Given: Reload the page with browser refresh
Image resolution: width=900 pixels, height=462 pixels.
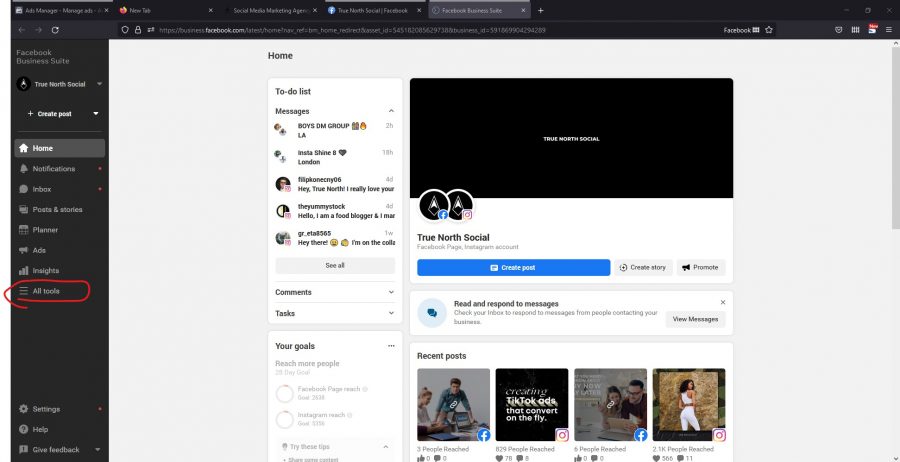Looking at the screenshot, I should pyautogui.click(x=55, y=30).
